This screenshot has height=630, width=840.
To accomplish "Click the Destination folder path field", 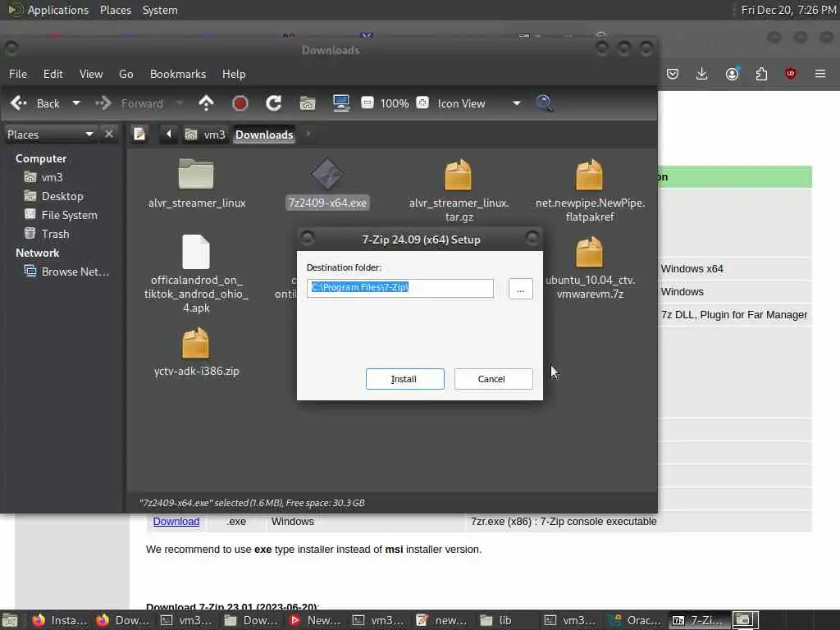I will point(400,288).
